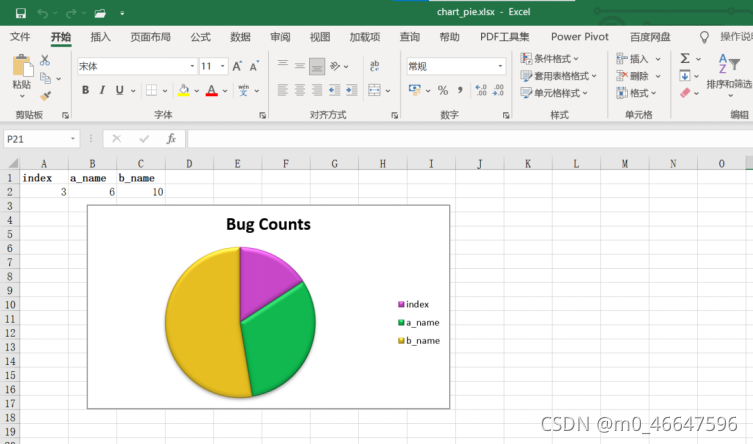Image resolution: width=753 pixels, height=444 pixels.
Task: Click the Increase Indent icon
Action: coord(352,90)
